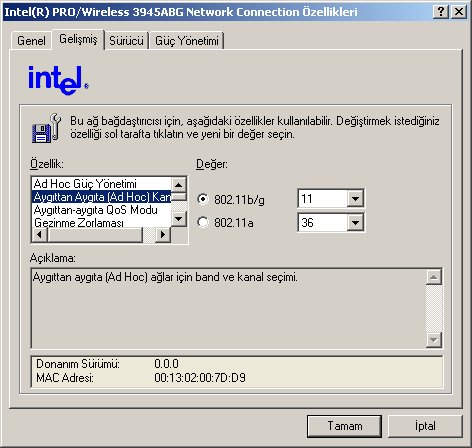Switch to the Genel tab

pos(31,41)
